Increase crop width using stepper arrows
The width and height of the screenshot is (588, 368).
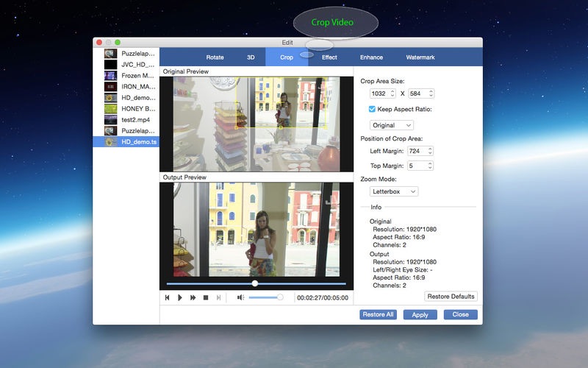(x=392, y=91)
